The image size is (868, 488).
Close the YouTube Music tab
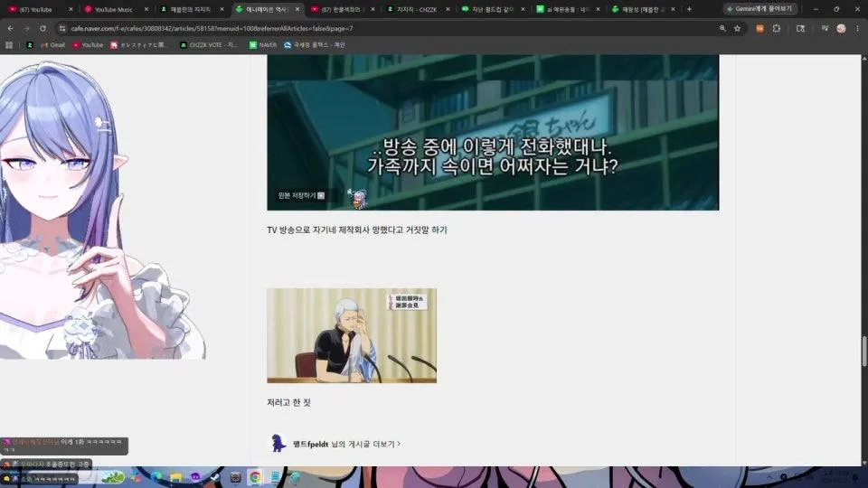pyautogui.click(x=146, y=9)
